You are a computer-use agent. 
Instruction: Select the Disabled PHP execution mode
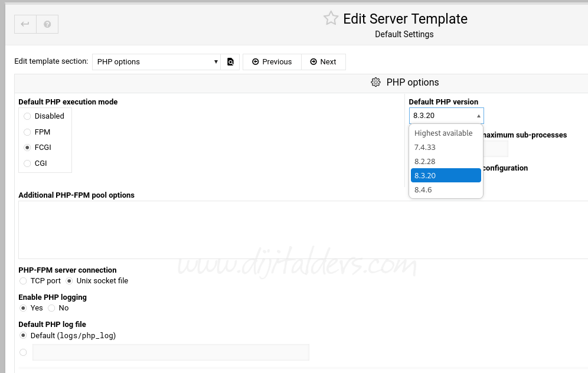(27, 116)
